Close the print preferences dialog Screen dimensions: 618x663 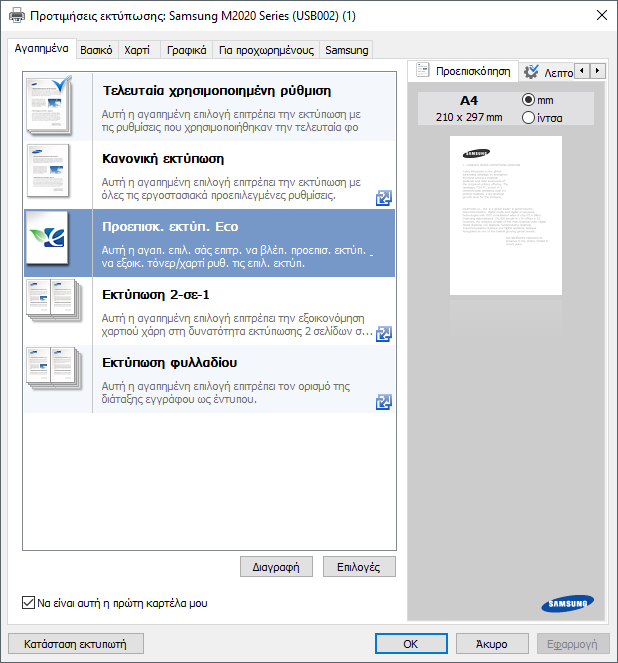tap(602, 15)
